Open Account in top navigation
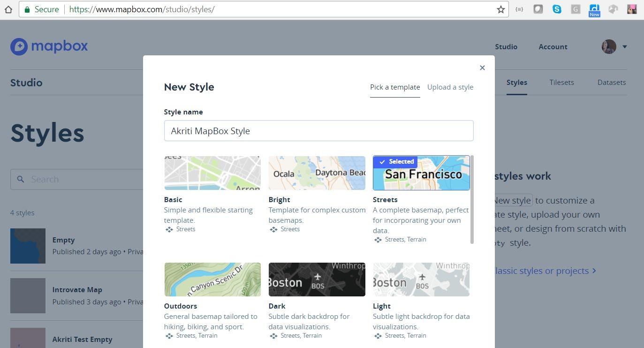This screenshot has height=348, width=644. pyautogui.click(x=553, y=47)
